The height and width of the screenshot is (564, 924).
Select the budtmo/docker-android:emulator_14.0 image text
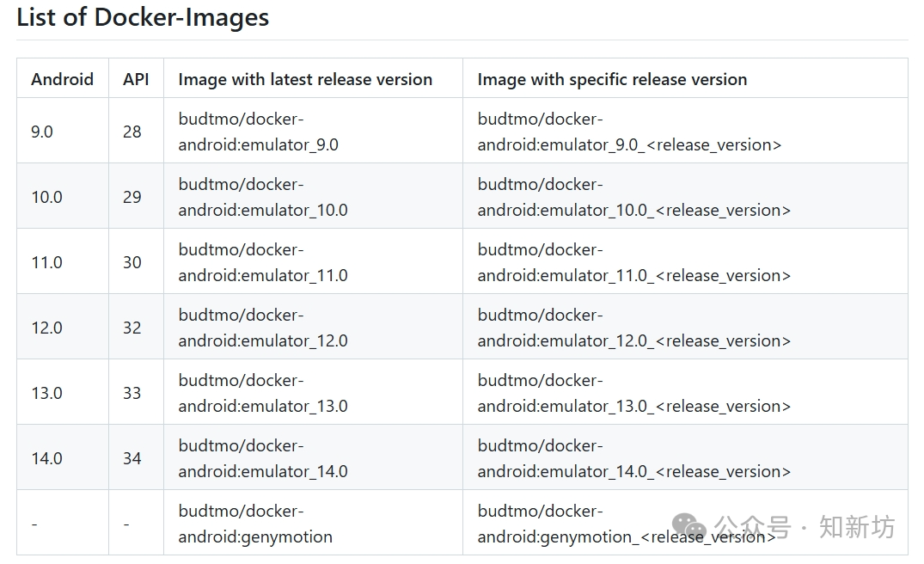(x=262, y=458)
